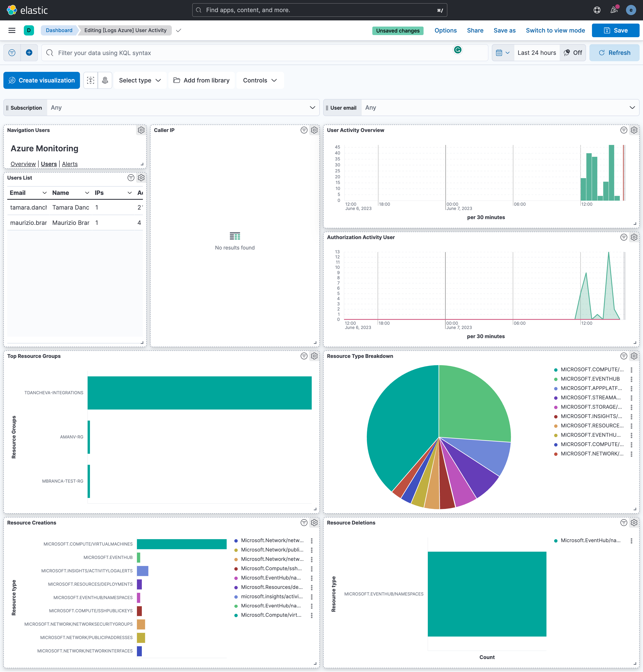Select the add text annotation tool
The height and width of the screenshot is (672, 643).
pos(91,80)
